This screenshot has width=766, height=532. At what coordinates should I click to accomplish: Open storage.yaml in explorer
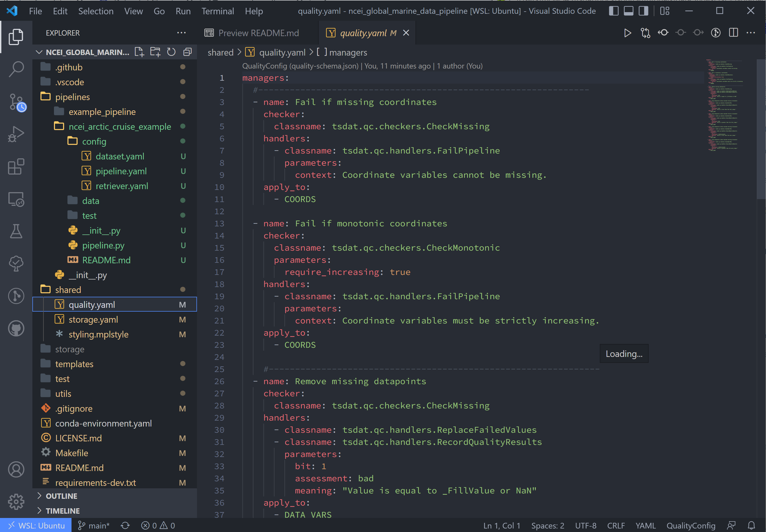115,319
